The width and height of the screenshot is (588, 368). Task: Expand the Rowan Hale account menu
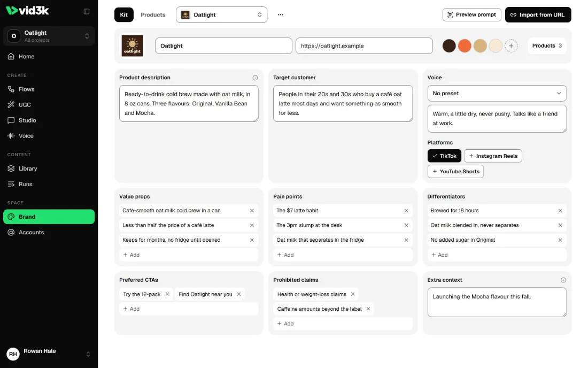(x=49, y=354)
